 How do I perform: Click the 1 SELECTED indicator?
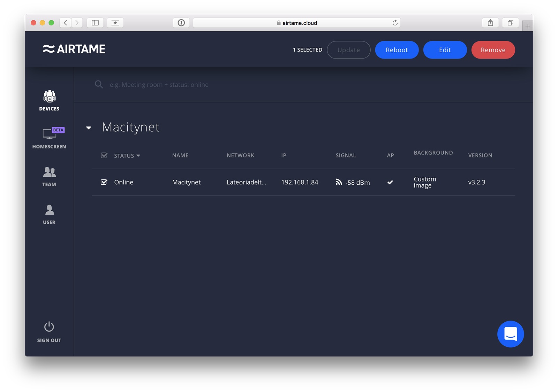click(308, 50)
